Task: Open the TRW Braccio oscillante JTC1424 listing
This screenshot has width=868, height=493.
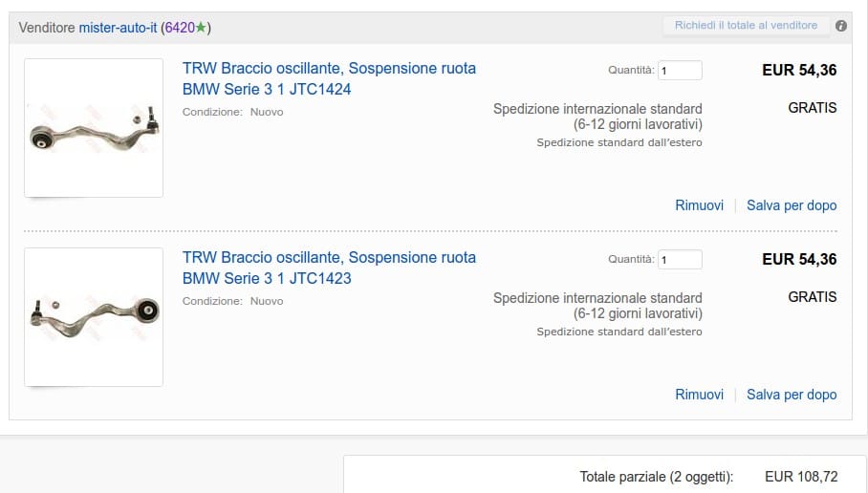Action: point(328,78)
